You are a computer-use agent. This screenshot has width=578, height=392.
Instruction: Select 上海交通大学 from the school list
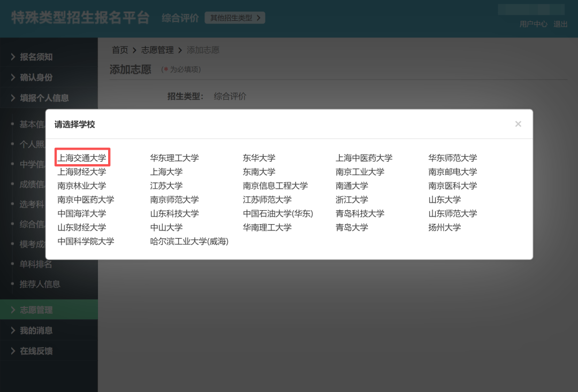pos(82,158)
